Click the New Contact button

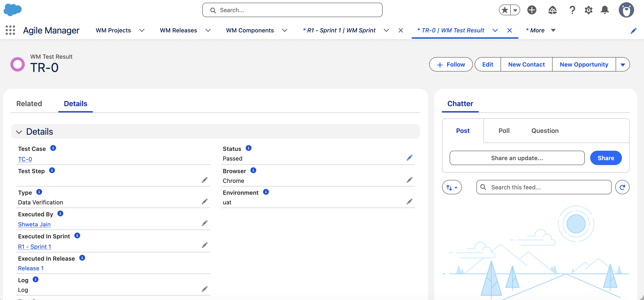526,65
